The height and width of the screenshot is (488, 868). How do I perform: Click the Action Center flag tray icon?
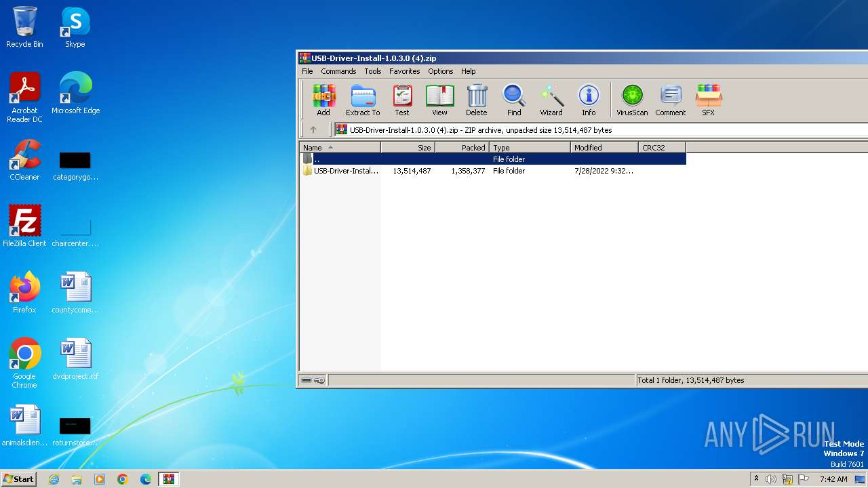click(804, 479)
